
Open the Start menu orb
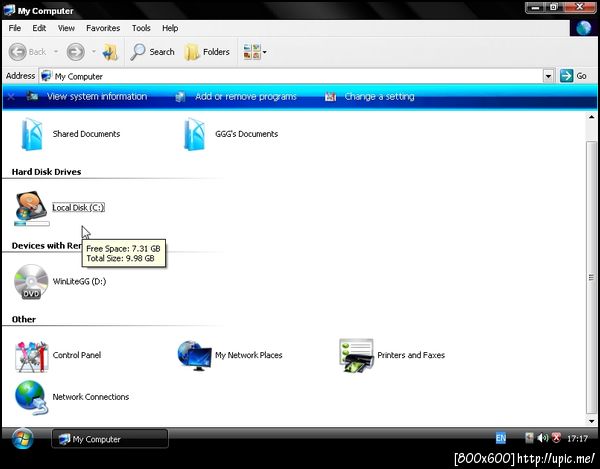click(x=22, y=438)
